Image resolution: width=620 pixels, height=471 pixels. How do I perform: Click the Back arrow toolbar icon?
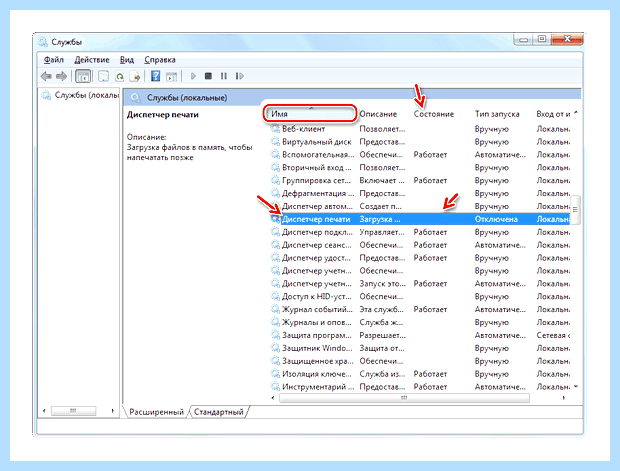[46, 76]
